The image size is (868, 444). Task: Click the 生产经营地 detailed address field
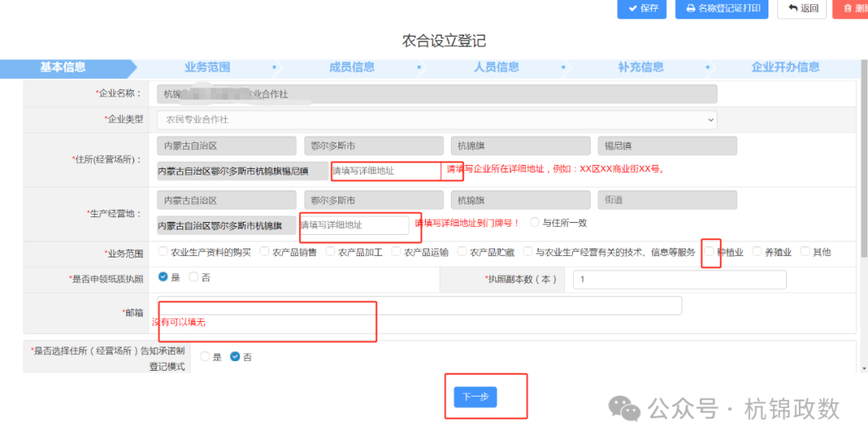[x=354, y=225]
